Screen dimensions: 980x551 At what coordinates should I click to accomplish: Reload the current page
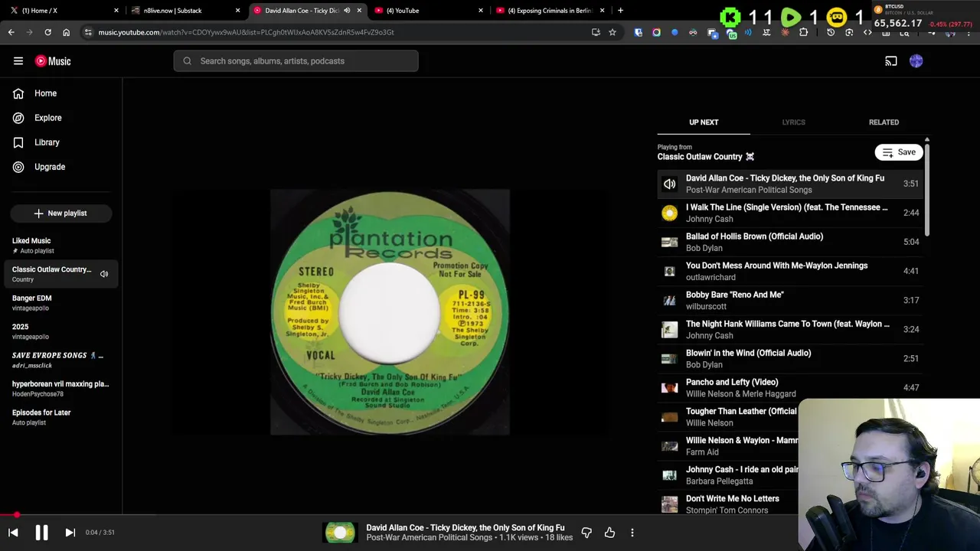pyautogui.click(x=47, y=32)
